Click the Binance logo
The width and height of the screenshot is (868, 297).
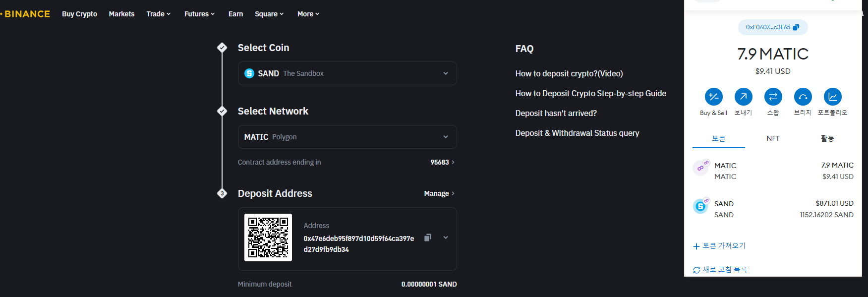coord(26,14)
